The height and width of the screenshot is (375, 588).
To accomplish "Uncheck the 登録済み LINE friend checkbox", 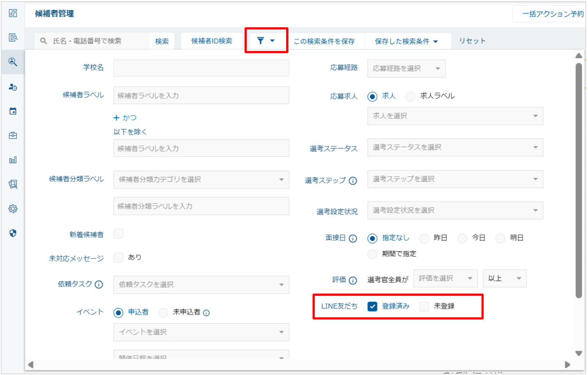I will (x=372, y=306).
